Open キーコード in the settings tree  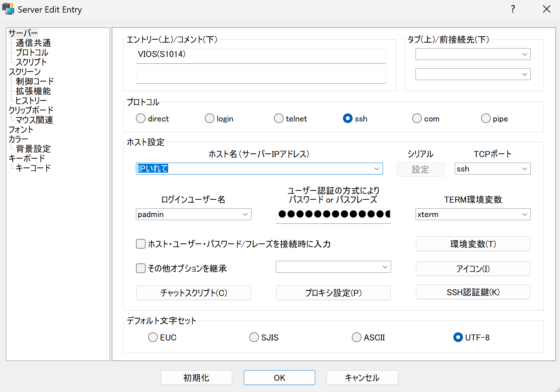coord(33,168)
